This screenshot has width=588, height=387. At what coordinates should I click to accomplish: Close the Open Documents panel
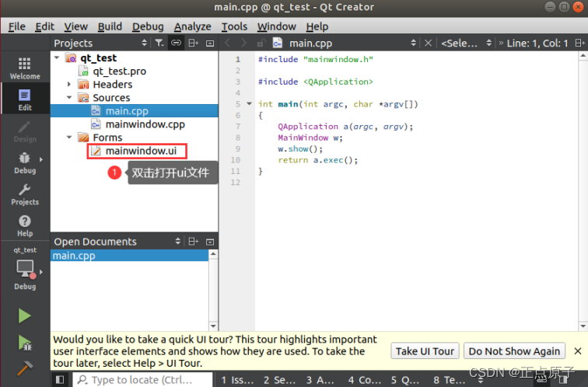pyautogui.click(x=210, y=242)
